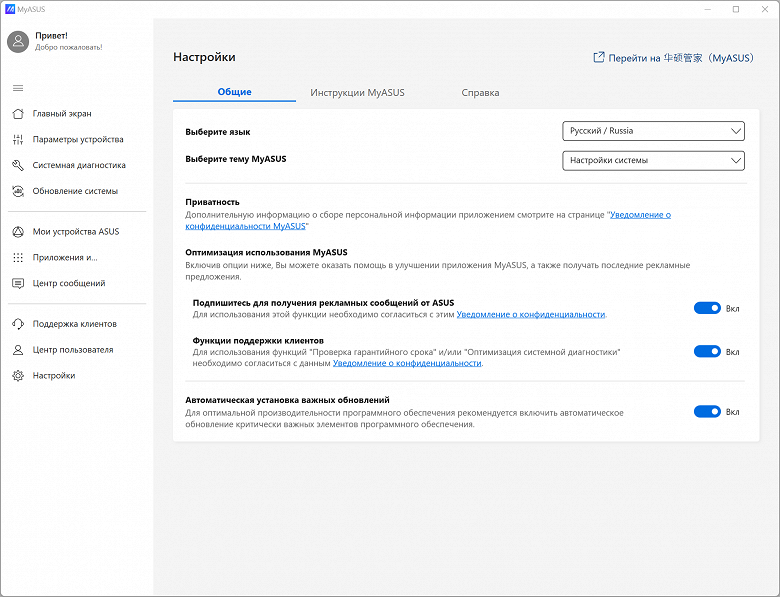780x597 pixels.
Task: Click the external-link icon near Перейти на
Action: [x=598, y=57]
